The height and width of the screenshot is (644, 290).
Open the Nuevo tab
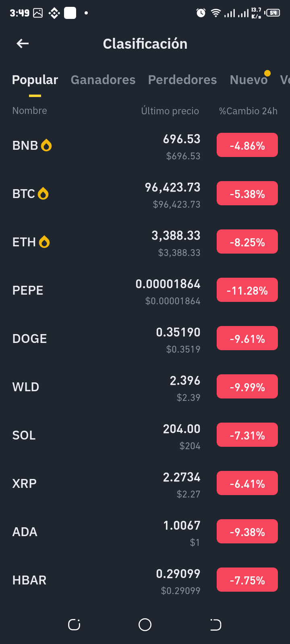(x=249, y=80)
